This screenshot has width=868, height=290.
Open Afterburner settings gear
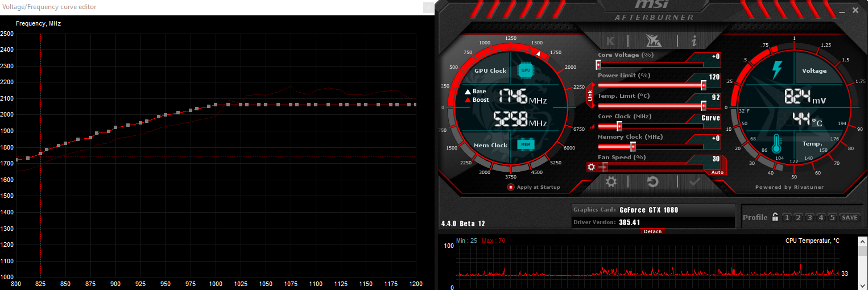(x=611, y=182)
